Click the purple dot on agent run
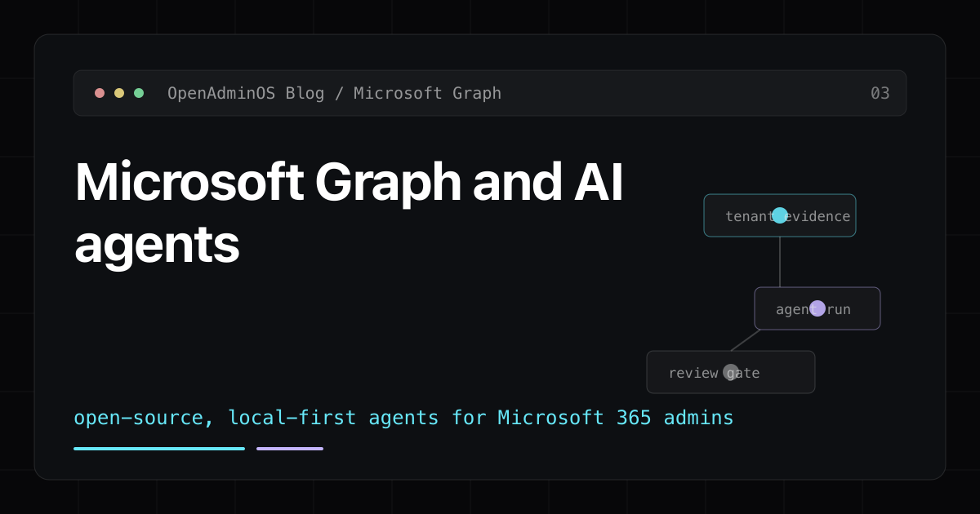 pos(817,308)
